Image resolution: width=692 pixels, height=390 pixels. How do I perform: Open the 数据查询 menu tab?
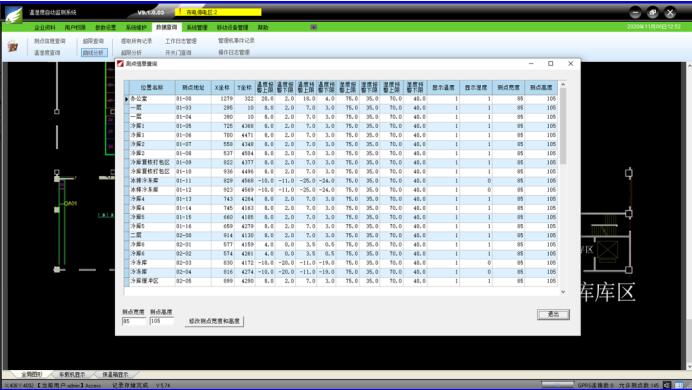coord(166,27)
